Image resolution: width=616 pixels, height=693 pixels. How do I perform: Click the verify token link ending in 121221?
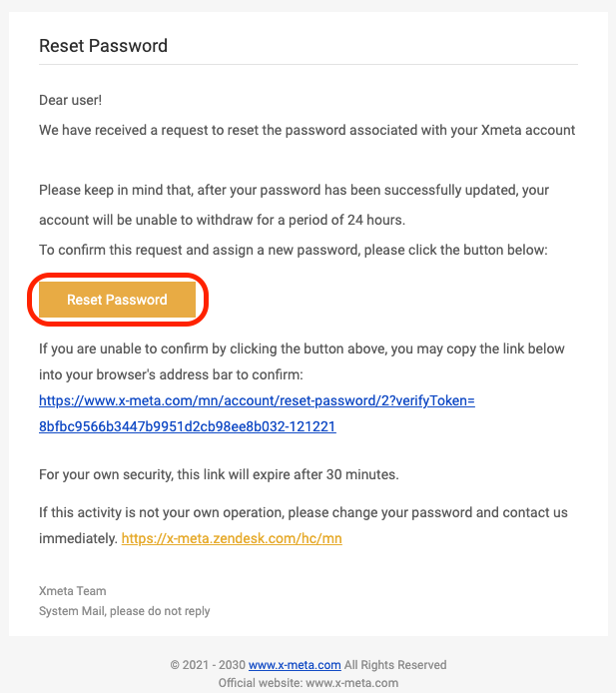click(x=188, y=426)
